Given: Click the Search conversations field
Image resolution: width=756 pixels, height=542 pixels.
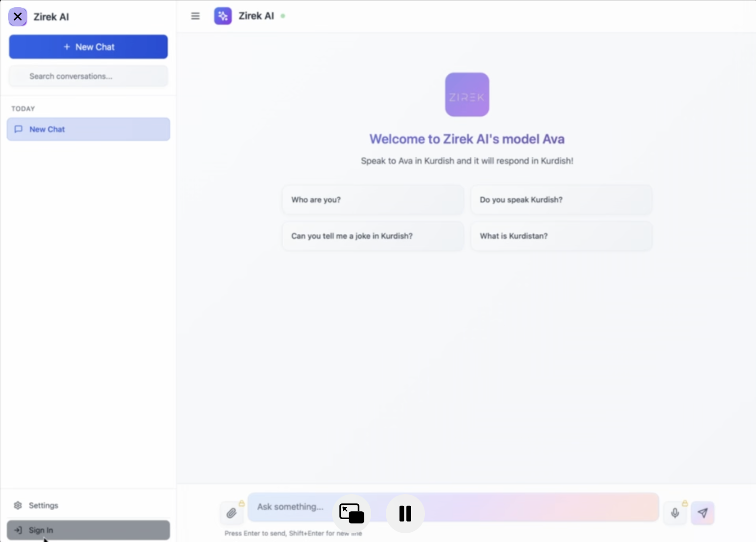Looking at the screenshot, I should [x=88, y=76].
